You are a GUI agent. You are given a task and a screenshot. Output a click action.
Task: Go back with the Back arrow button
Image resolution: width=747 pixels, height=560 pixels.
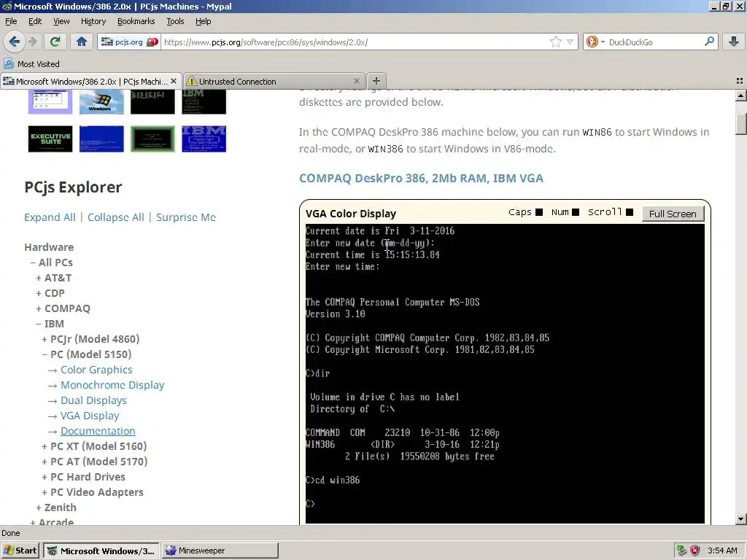pos(15,42)
